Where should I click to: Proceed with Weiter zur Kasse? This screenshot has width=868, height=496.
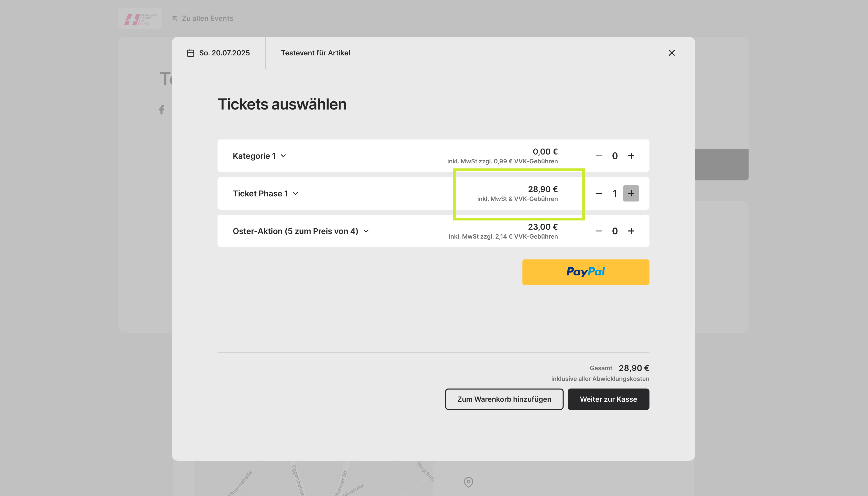(608, 399)
